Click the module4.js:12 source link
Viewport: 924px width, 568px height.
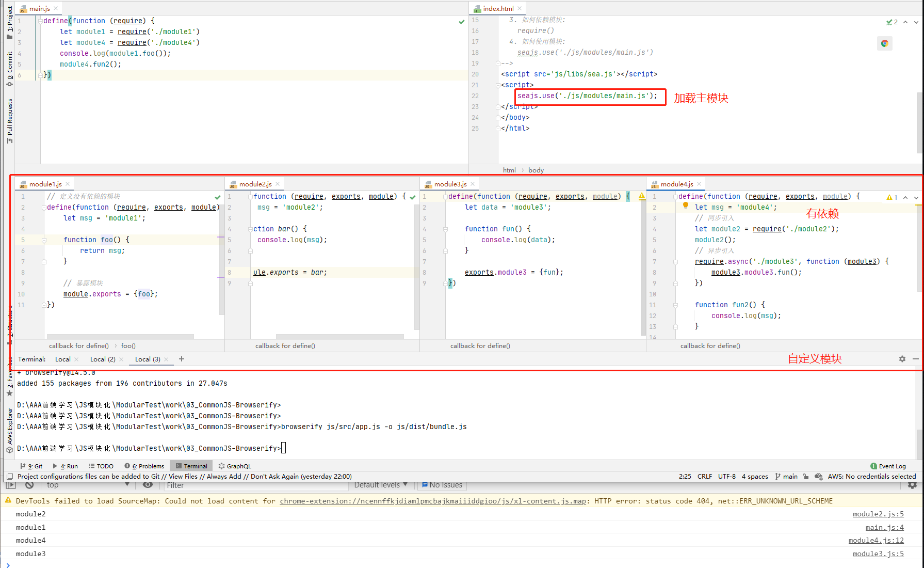(x=876, y=541)
